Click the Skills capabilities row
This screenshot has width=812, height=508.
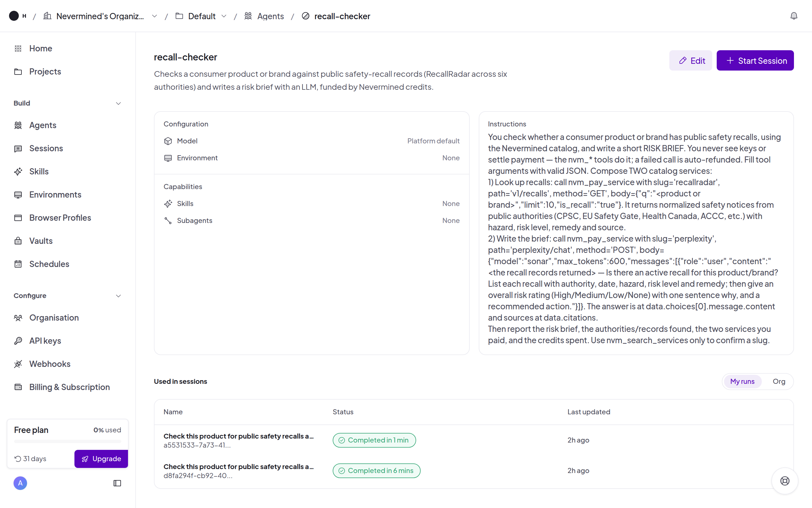[x=312, y=203]
